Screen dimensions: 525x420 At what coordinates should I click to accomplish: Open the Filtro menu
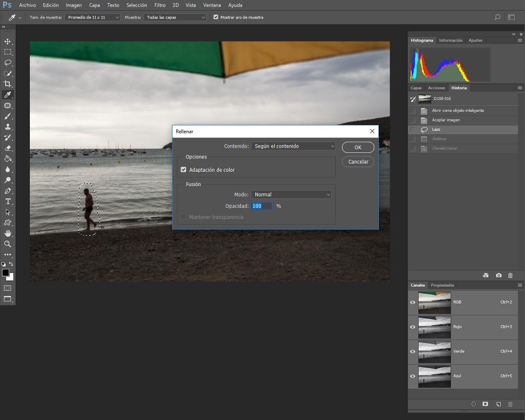[x=160, y=5]
